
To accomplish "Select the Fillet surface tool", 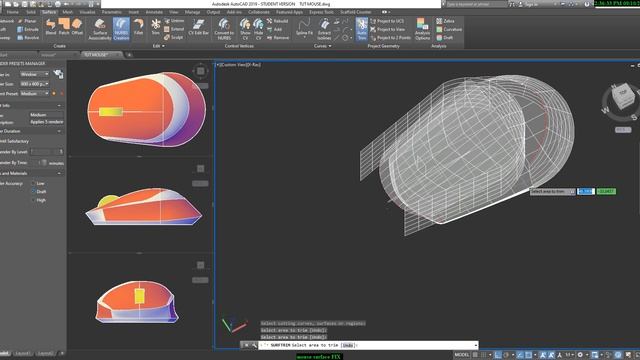I will (139, 27).
